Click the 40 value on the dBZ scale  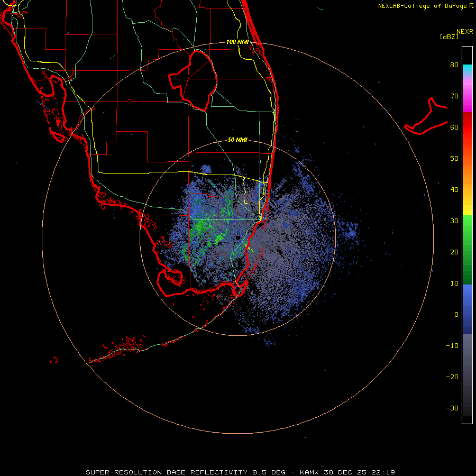click(x=454, y=190)
